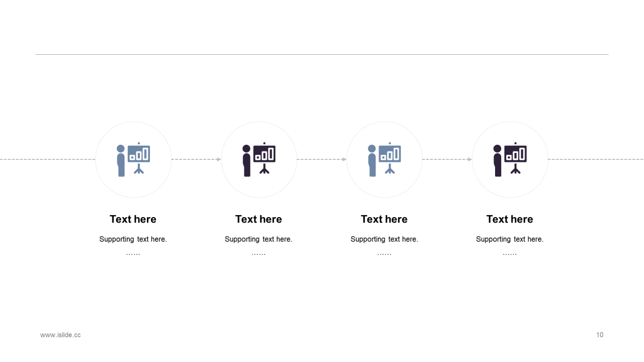The height and width of the screenshot is (362, 644).
Task: Select the horizontal title divider line
Action: (x=322, y=54)
